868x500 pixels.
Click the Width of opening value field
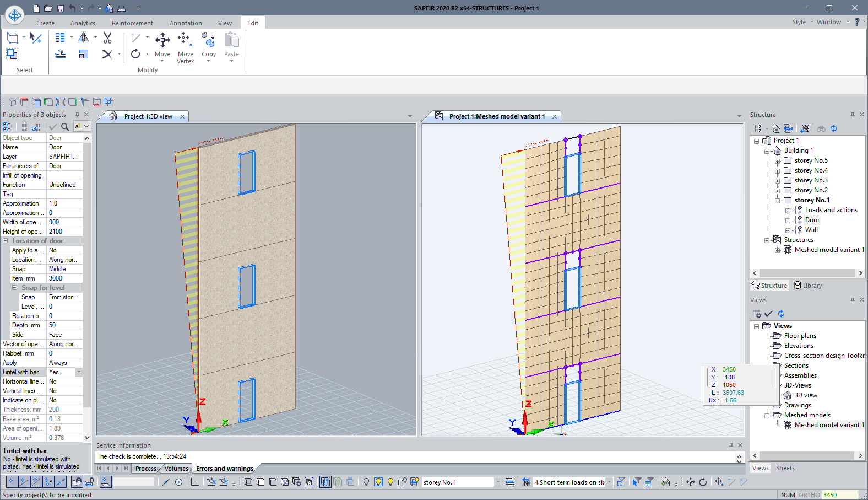(64, 222)
